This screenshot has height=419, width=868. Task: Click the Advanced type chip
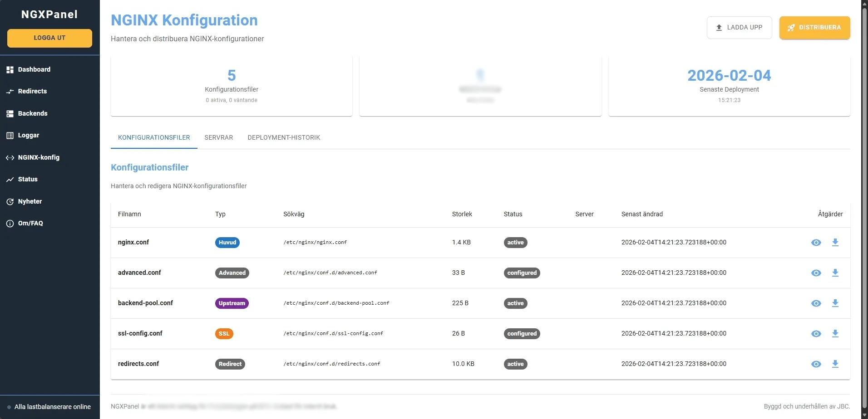(x=232, y=273)
